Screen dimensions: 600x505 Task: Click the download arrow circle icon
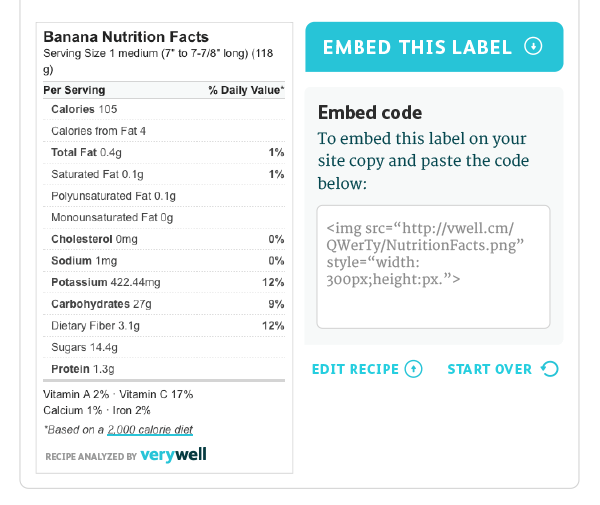click(x=533, y=46)
